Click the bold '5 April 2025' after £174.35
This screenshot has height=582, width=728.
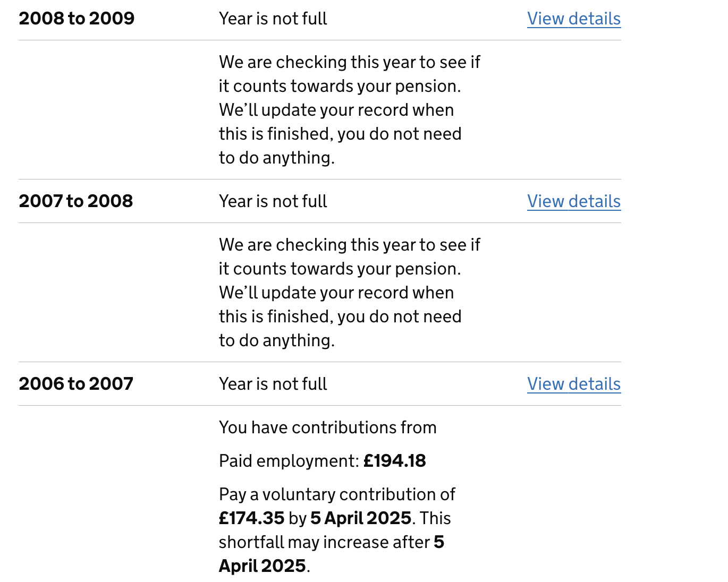pos(361,518)
